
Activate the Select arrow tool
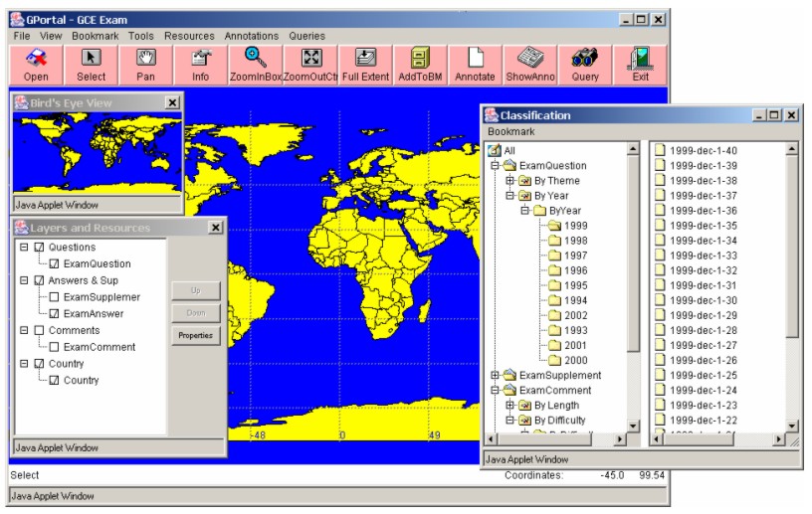pos(92,65)
